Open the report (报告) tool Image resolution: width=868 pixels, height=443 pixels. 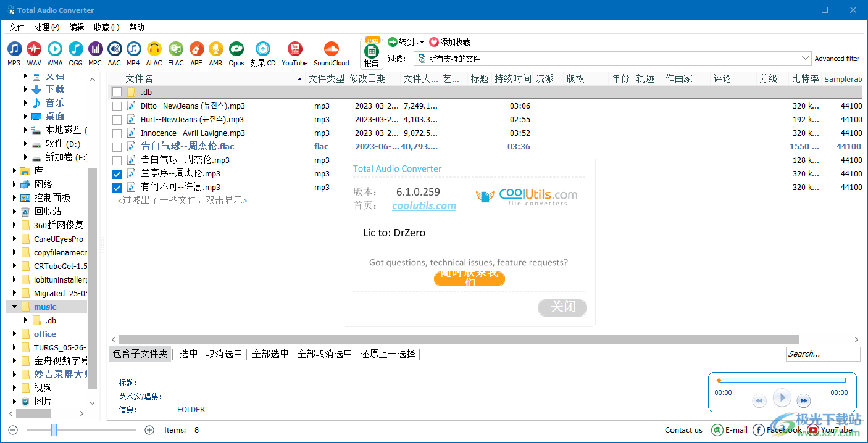(372, 52)
